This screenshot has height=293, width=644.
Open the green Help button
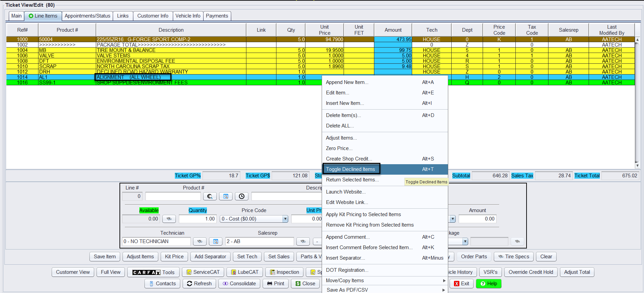[x=488, y=284]
